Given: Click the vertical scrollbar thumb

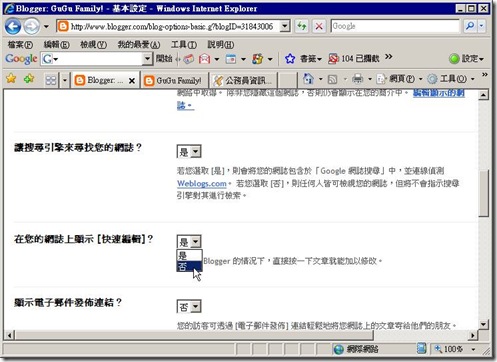Looking at the screenshot, I should [x=483, y=193].
